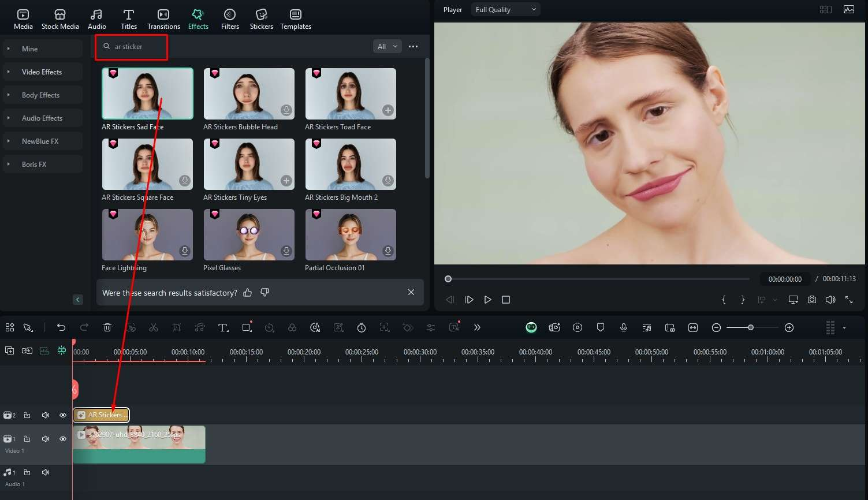
Task: Select the AR Stickers Sad Face effect thumbnail
Action: 147,93
